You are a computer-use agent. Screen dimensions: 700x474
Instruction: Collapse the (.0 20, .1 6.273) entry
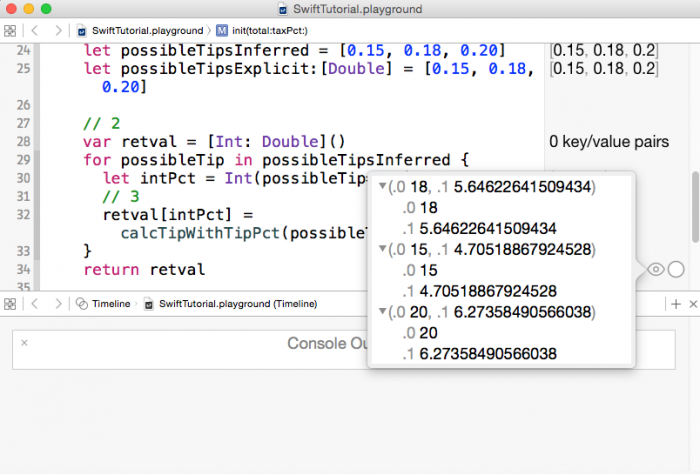click(x=381, y=313)
